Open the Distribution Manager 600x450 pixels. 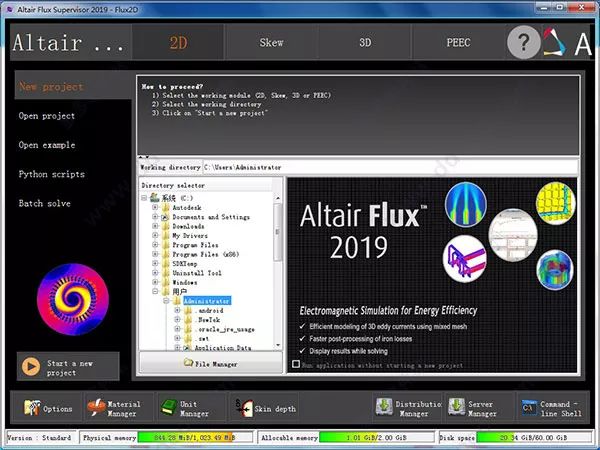403,407
